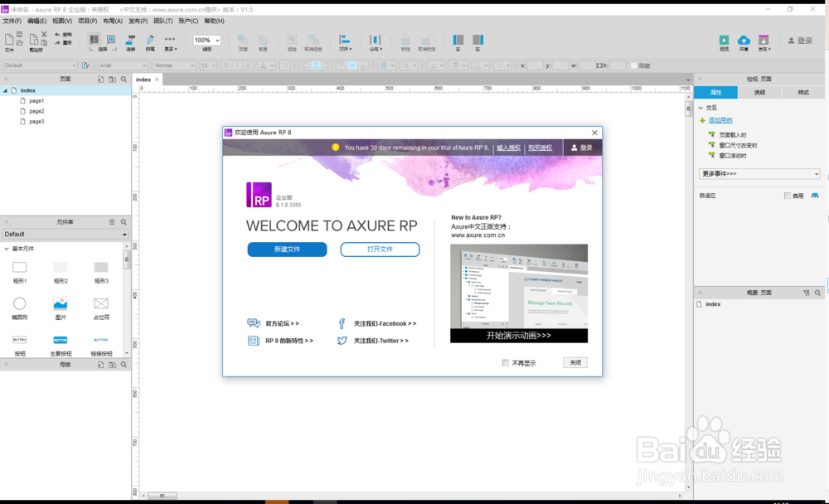Click the Group (组合) icon
The width and height of the screenshot is (829, 504).
pos(292,40)
